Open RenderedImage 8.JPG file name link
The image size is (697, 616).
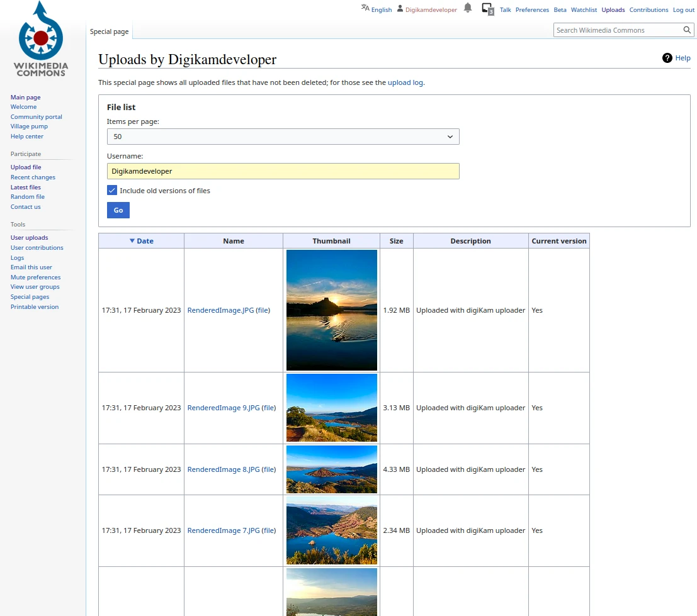224,469
